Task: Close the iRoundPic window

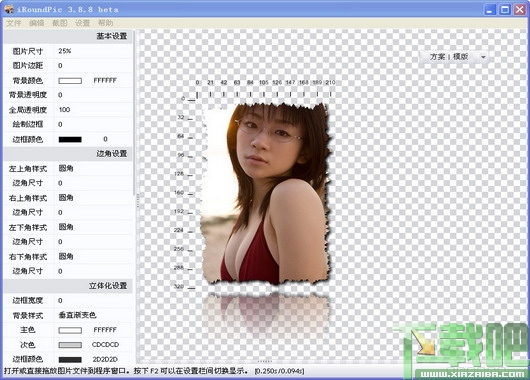Action: pos(520,9)
